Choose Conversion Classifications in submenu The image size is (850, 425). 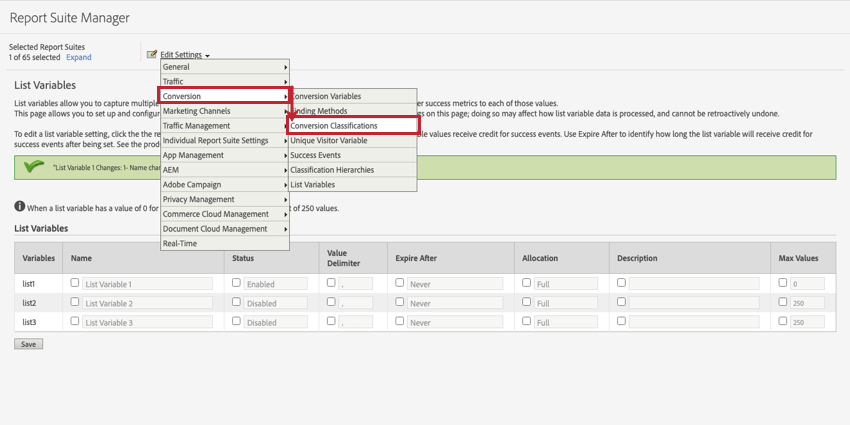[352, 126]
